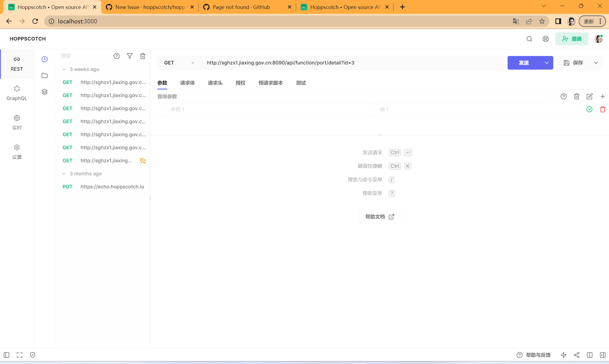Screen dimensions: 609x364
Task: Open the GET method dropdown
Action: pos(179,63)
